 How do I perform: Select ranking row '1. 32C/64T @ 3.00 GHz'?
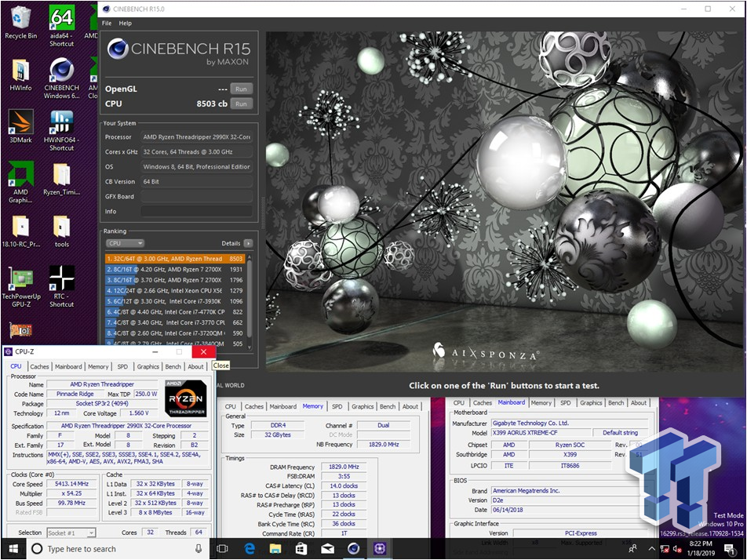(x=175, y=259)
